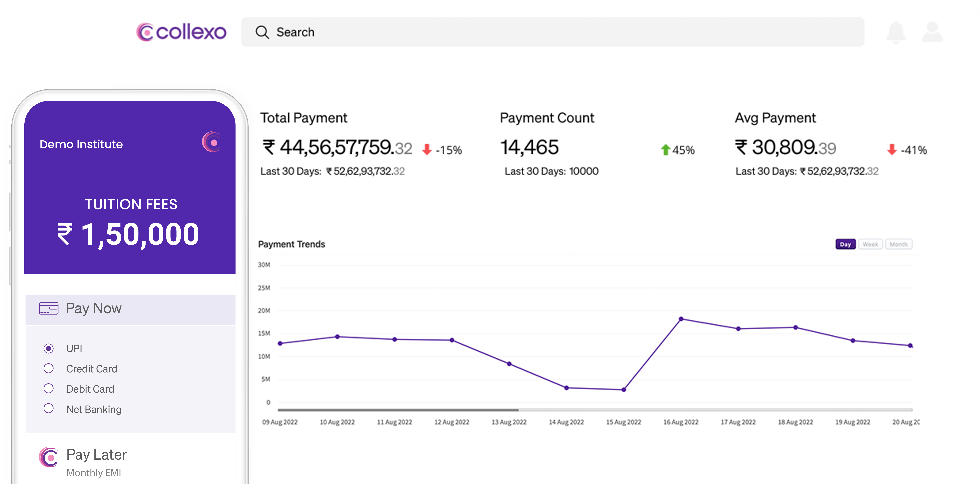Open the user profile avatar
The height and width of the screenshot is (484, 980).
point(933,32)
